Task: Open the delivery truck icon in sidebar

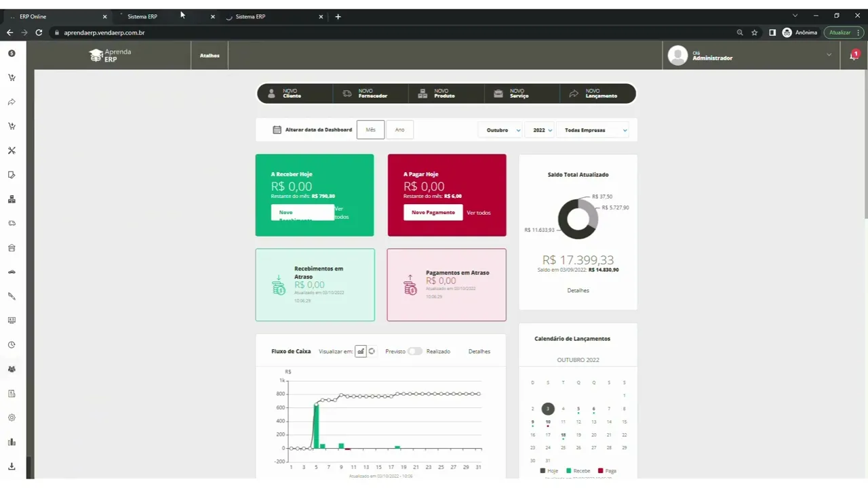Action: pyautogui.click(x=12, y=223)
